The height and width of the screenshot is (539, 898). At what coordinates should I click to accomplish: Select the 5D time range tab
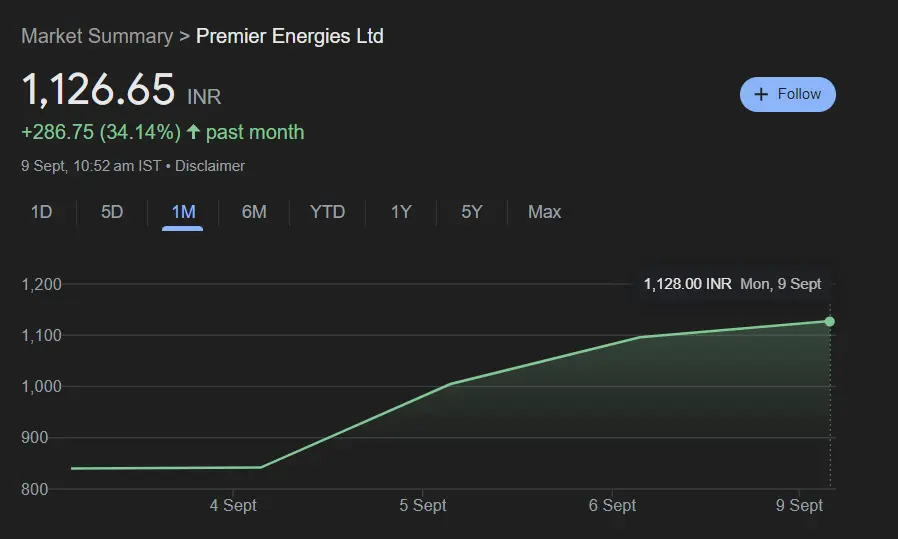112,212
